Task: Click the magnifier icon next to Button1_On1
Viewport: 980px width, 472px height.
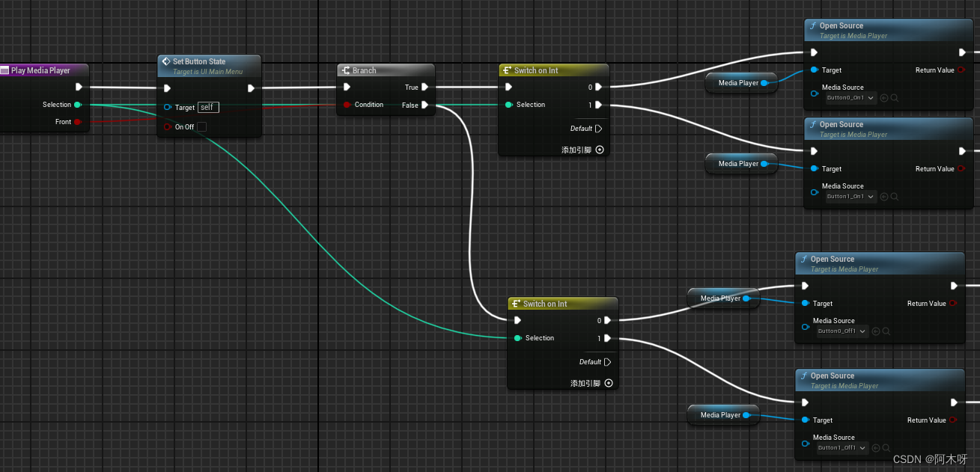Action: click(x=895, y=196)
